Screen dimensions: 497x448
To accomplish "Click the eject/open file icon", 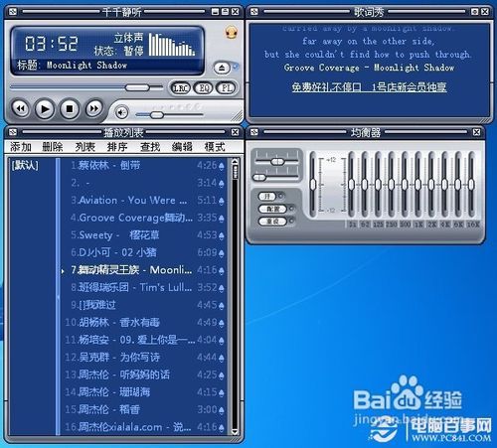I will click(x=222, y=69).
